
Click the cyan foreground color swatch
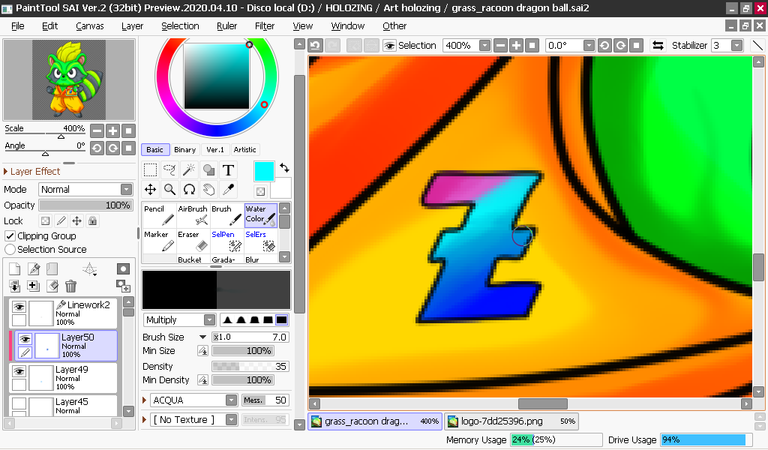pyautogui.click(x=264, y=171)
